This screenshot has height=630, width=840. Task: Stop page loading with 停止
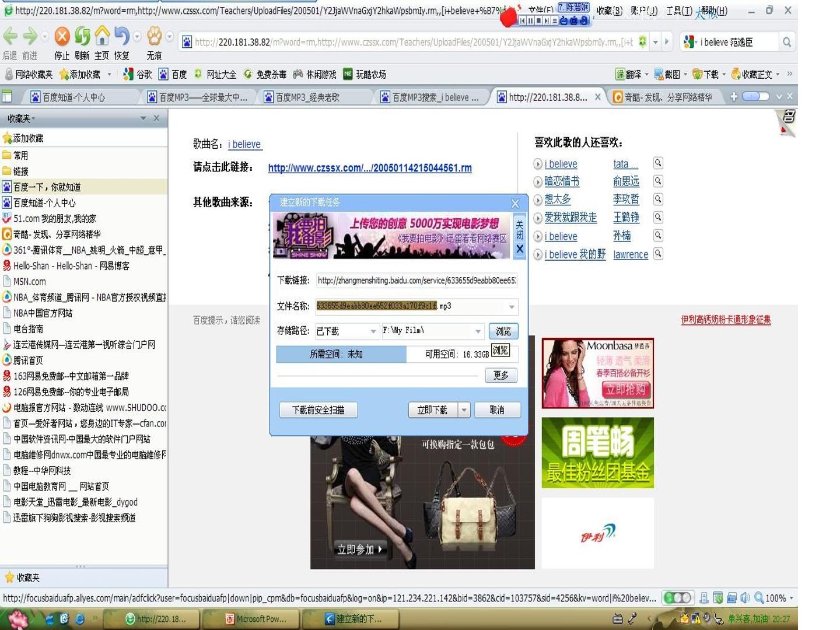(62, 37)
